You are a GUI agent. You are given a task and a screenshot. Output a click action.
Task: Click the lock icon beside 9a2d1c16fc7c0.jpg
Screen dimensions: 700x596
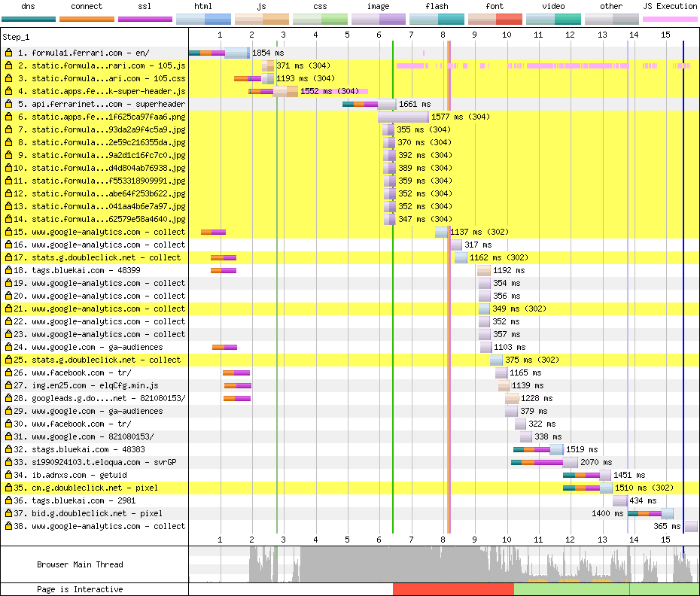point(8,155)
